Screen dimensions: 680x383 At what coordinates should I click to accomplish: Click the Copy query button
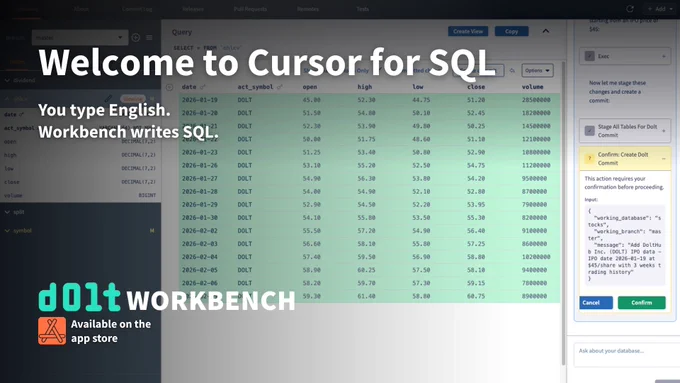[511, 31]
